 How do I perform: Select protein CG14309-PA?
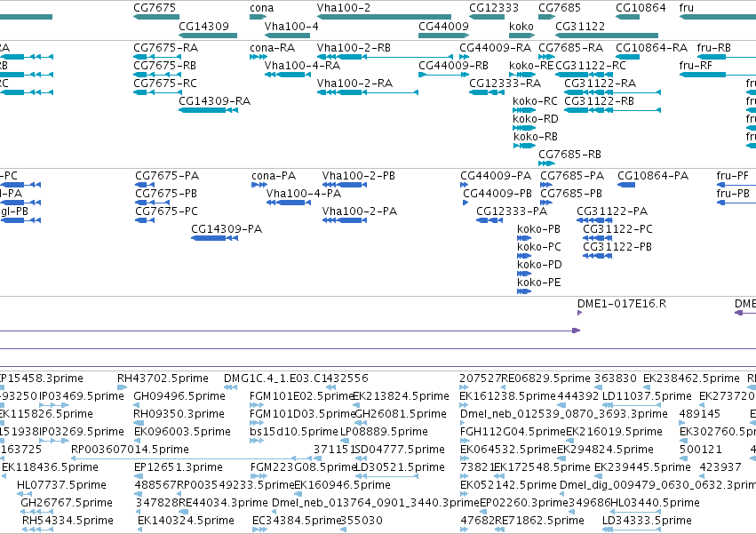(227, 229)
